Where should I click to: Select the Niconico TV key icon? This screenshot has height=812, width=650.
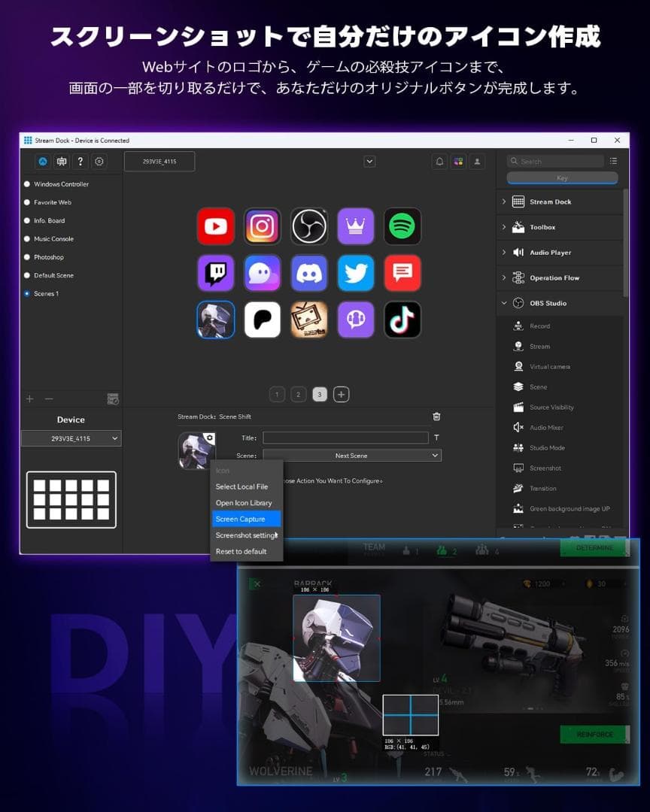(309, 320)
